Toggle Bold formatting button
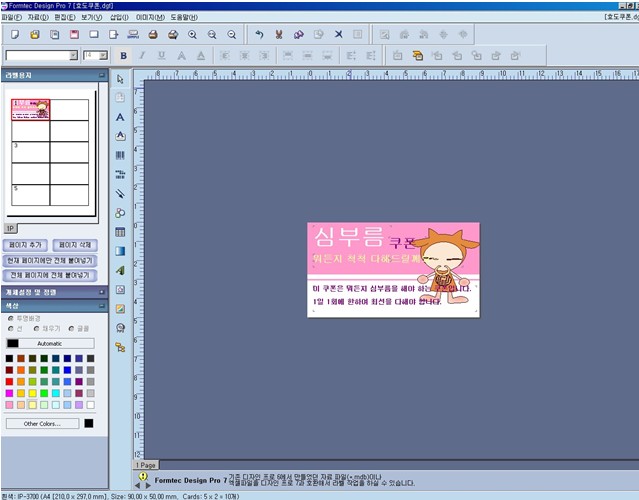The height and width of the screenshot is (500, 639). click(123, 56)
